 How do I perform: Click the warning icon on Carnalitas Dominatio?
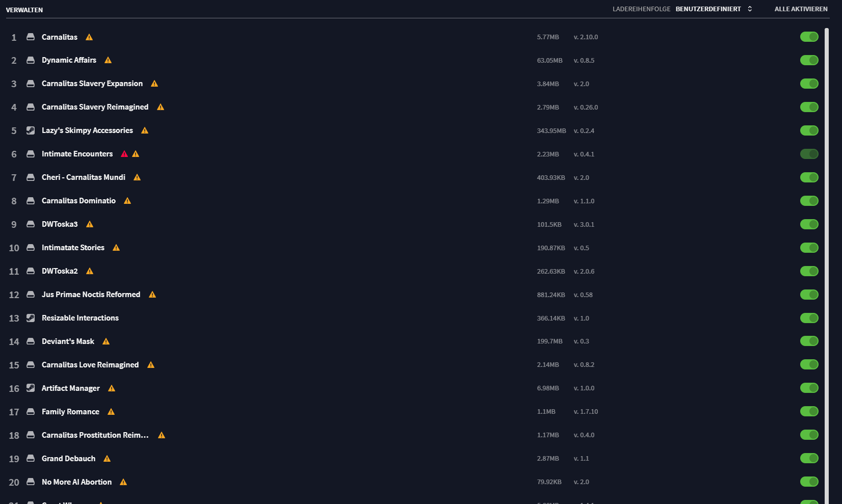(127, 201)
